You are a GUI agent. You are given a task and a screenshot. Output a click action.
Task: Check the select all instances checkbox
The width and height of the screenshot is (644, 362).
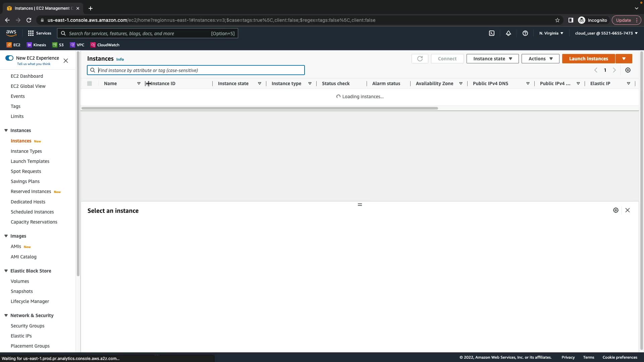click(x=90, y=83)
